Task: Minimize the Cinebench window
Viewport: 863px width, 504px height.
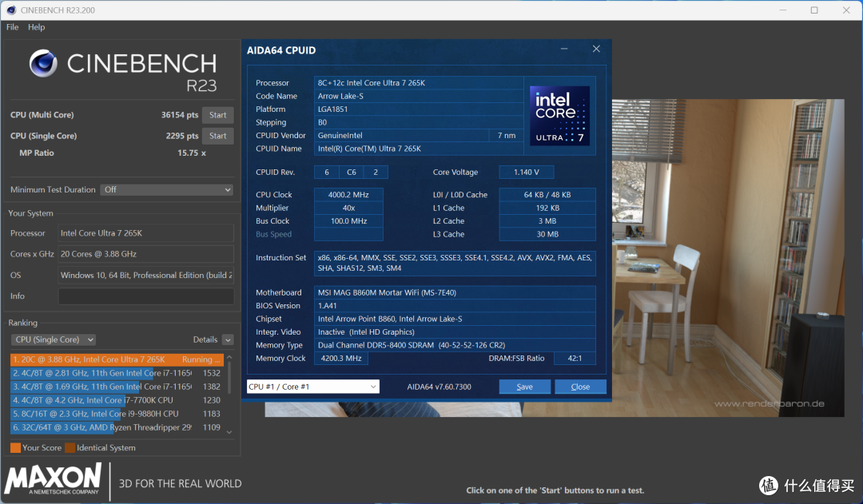Action: [783, 10]
